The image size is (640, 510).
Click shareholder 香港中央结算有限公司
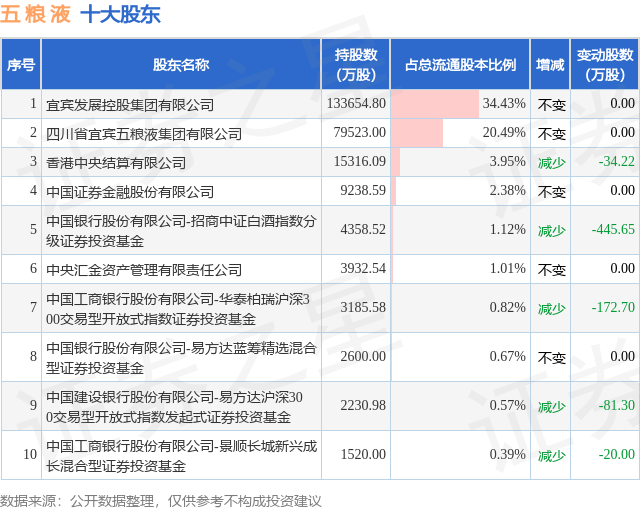pyautogui.click(x=116, y=163)
